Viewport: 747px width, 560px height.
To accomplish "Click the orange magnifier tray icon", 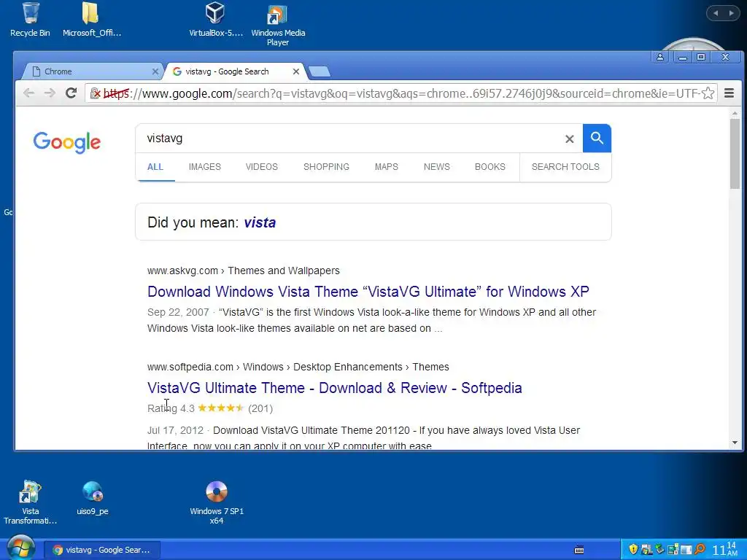I will click(x=700, y=550).
